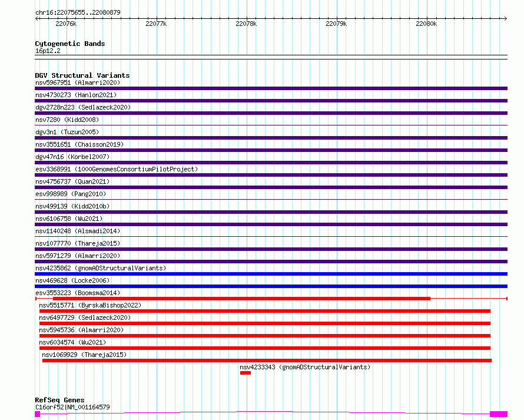Click nsv5971279 (Almarri2020) variant label

[x=78, y=256]
